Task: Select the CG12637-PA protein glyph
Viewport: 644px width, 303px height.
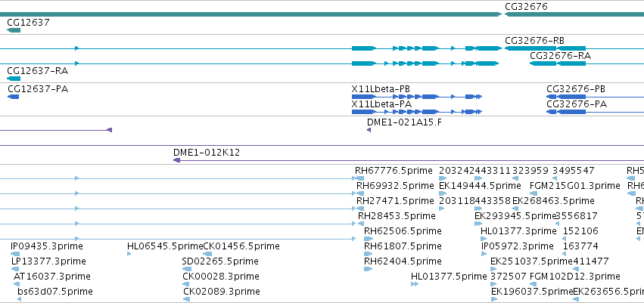Action: pos(13,97)
